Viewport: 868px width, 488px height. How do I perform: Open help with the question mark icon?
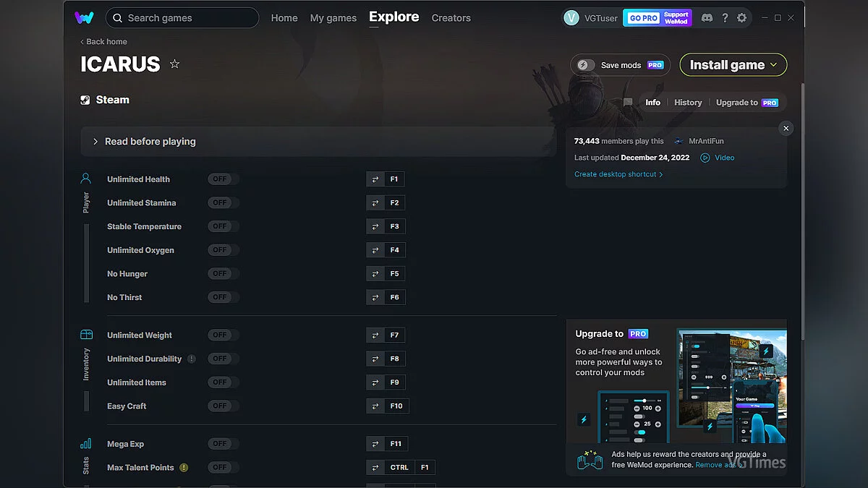(x=725, y=18)
